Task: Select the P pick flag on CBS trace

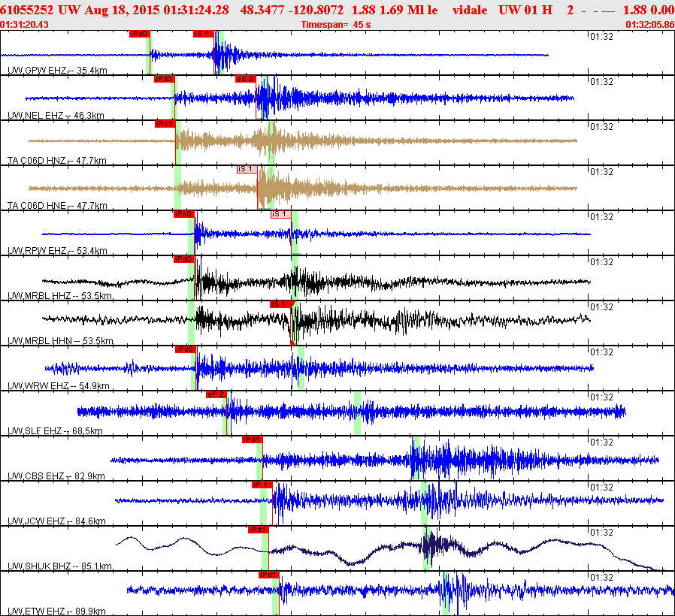Action: pos(251,439)
